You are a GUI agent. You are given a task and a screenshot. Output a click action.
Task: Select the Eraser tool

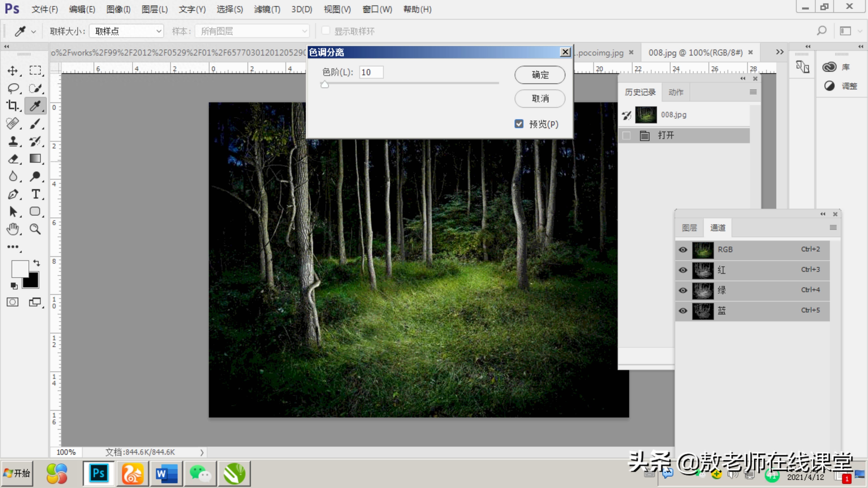tap(13, 159)
